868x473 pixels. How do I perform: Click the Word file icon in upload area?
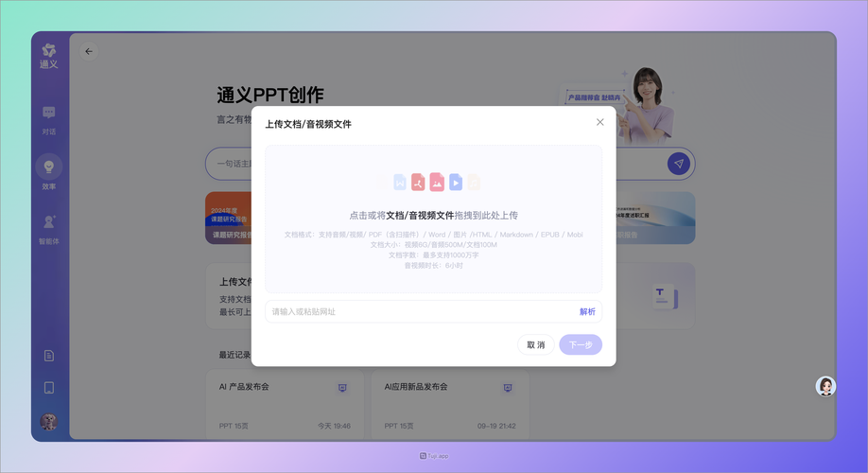click(400, 182)
